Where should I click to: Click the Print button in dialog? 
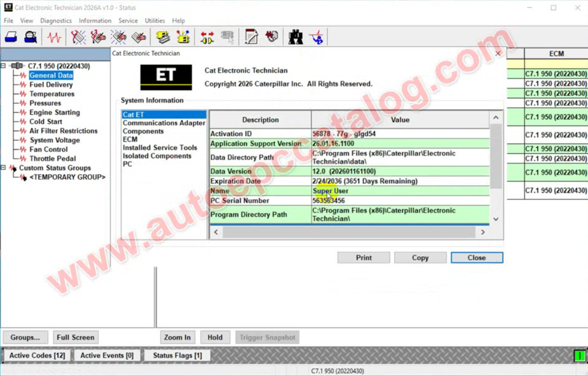click(x=363, y=258)
